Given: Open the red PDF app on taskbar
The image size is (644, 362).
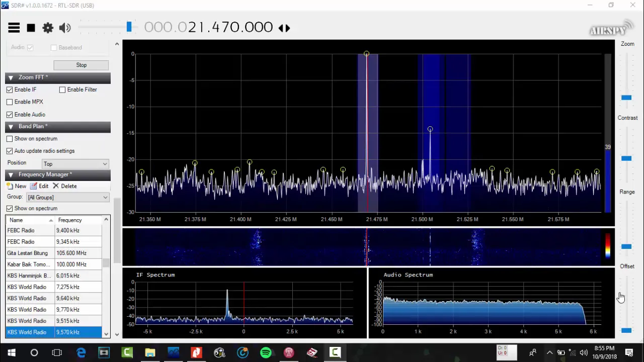Looking at the screenshot, I should click(196, 352).
